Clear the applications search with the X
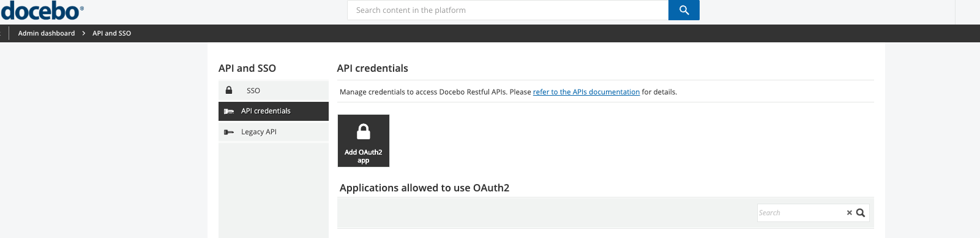The height and width of the screenshot is (238, 980). [850, 213]
